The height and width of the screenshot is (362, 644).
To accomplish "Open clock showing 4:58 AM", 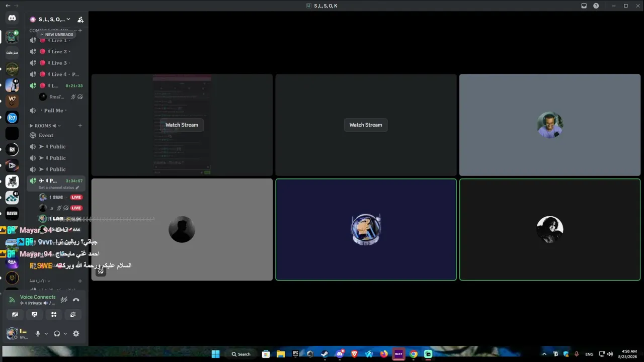I will pos(629,354).
